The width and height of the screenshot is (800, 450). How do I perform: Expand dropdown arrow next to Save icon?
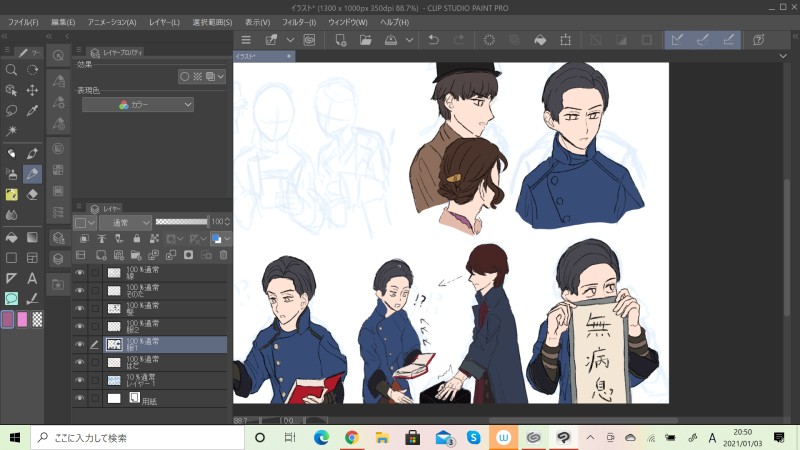[409, 40]
